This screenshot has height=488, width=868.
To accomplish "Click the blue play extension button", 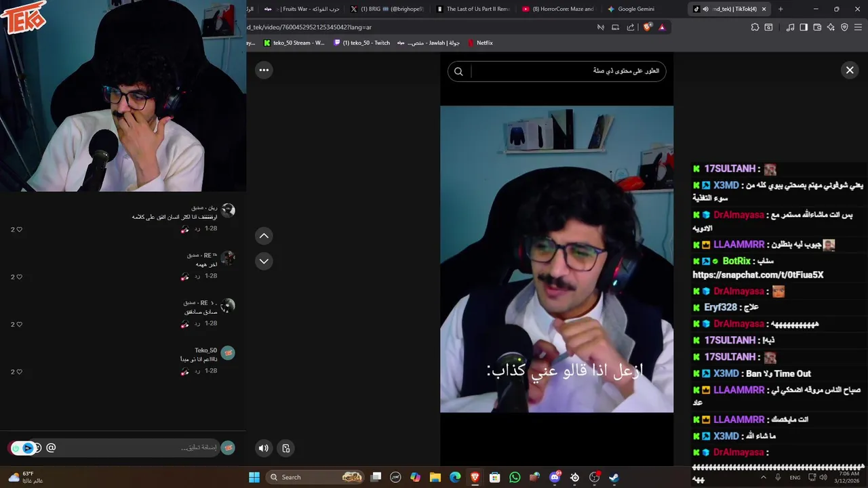I will [x=28, y=448].
